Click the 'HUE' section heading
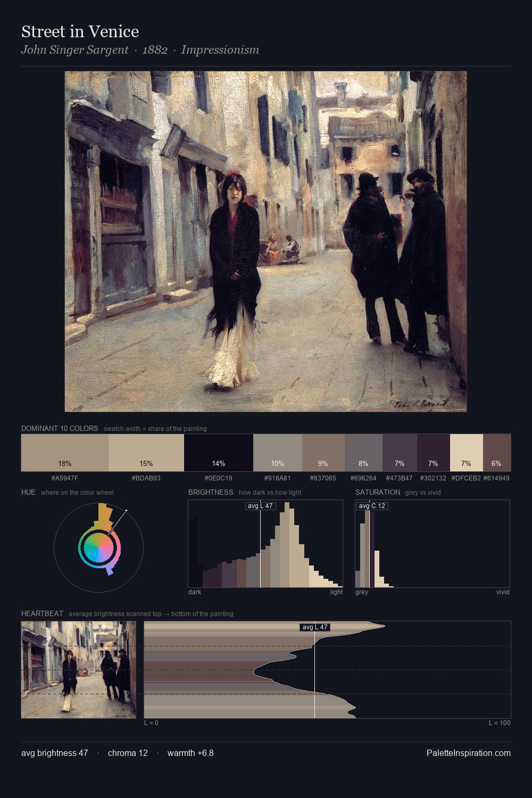The height and width of the screenshot is (798, 532). (28, 492)
